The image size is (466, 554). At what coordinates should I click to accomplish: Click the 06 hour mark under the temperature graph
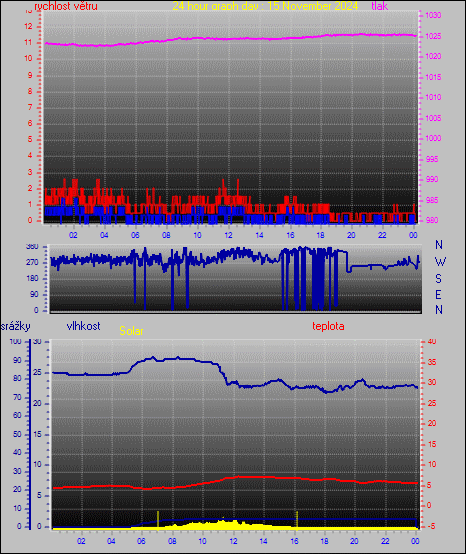click(x=141, y=541)
